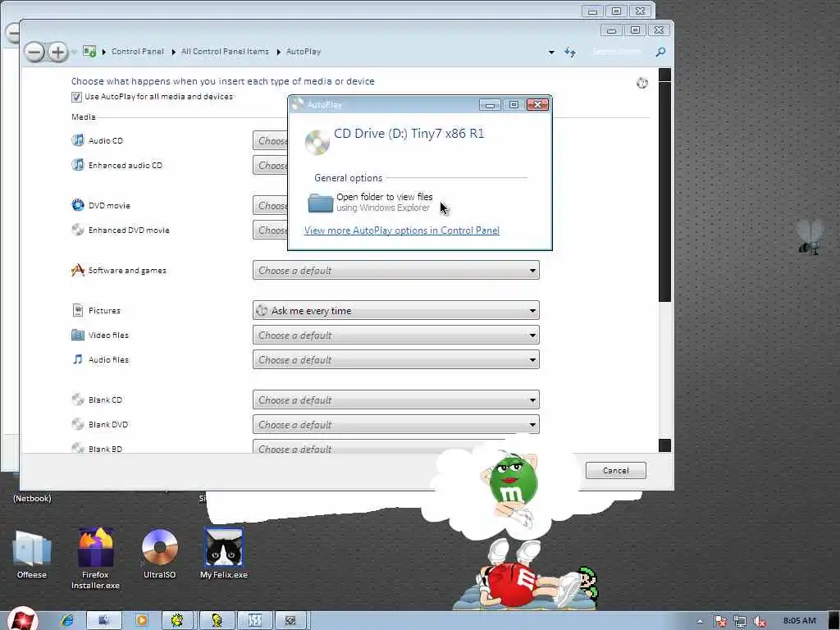
Task: Open the Blank CD default dropdown
Action: 396,400
